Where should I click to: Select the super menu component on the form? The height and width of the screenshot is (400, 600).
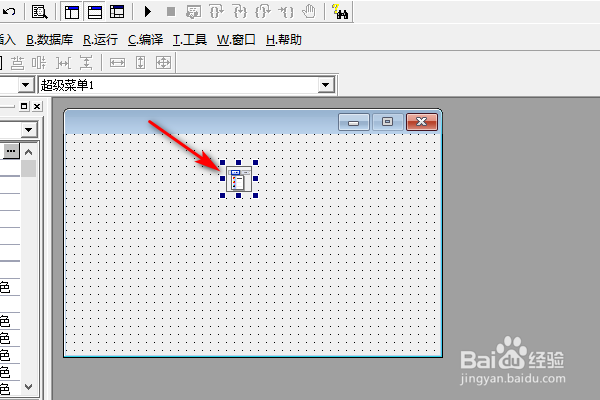click(239, 179)
